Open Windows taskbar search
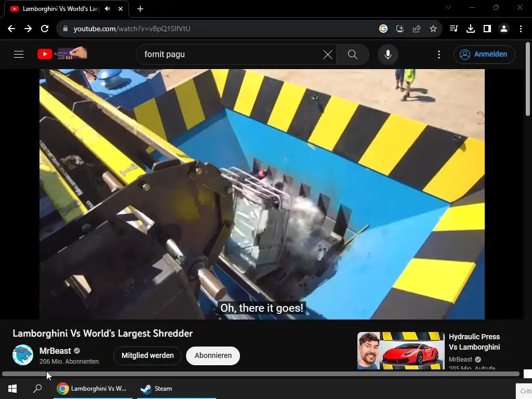 37,389
